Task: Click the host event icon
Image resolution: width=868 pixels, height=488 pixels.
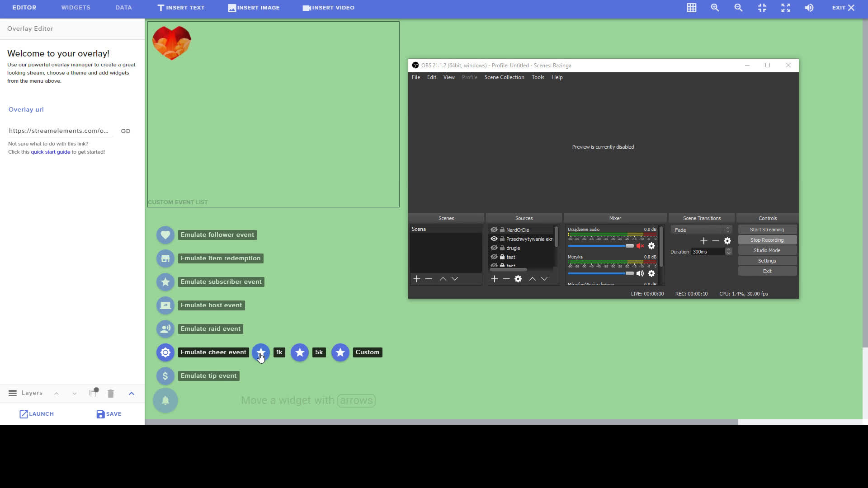Action: [x=165, y=305]
